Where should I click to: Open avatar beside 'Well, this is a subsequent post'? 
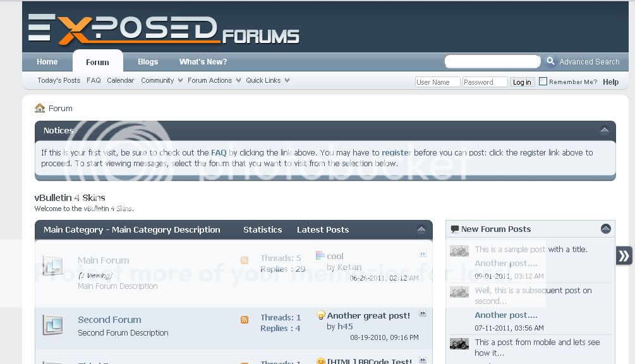(459, 292)
